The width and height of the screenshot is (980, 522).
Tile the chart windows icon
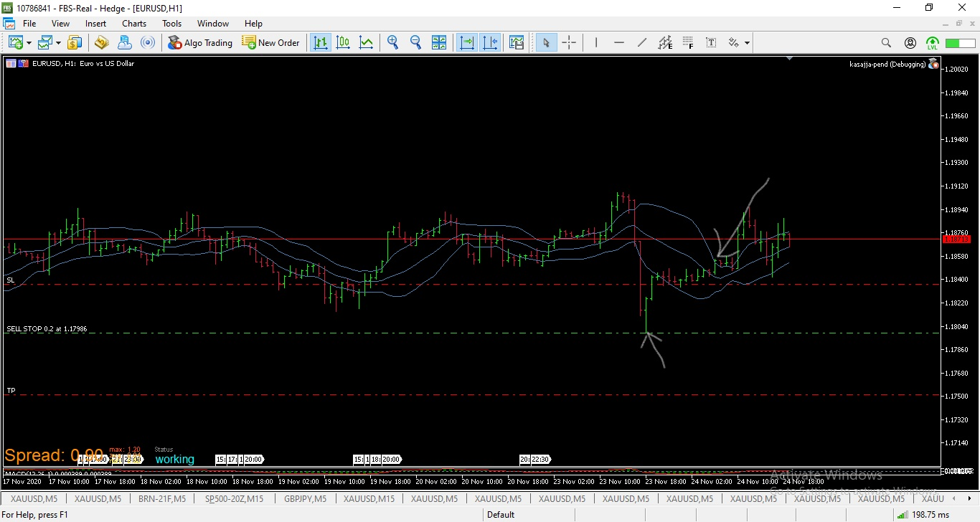[x=439, y=43]
